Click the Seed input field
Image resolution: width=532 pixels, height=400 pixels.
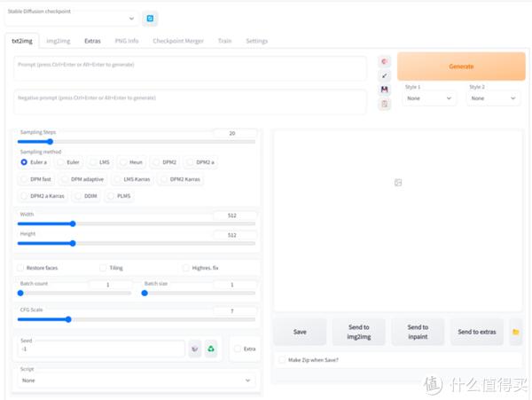101,349
